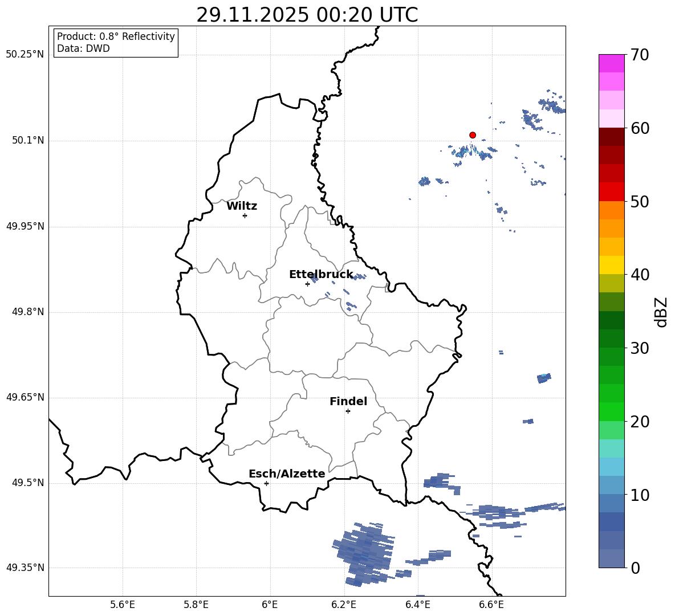Click the 49.8°N latitude label

(28, 312)
